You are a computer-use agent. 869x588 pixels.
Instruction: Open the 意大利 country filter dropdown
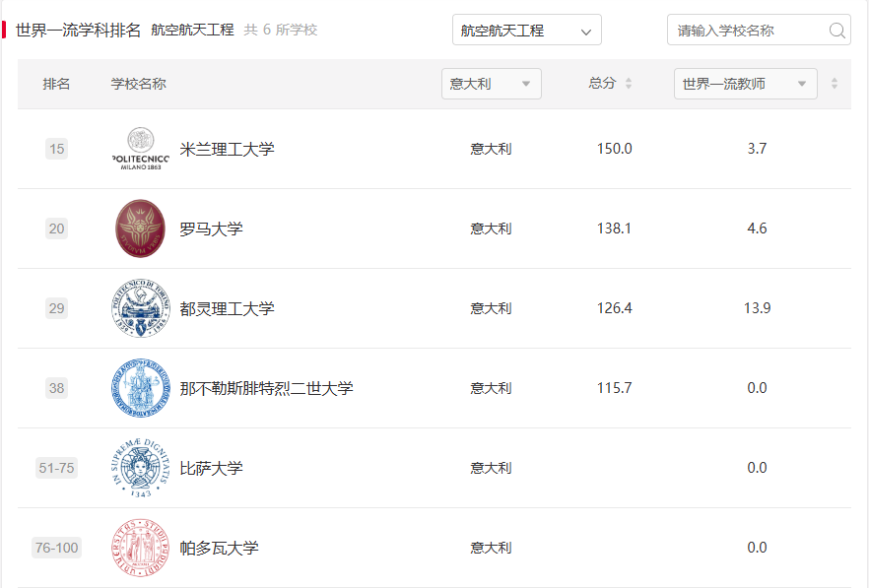491,84
